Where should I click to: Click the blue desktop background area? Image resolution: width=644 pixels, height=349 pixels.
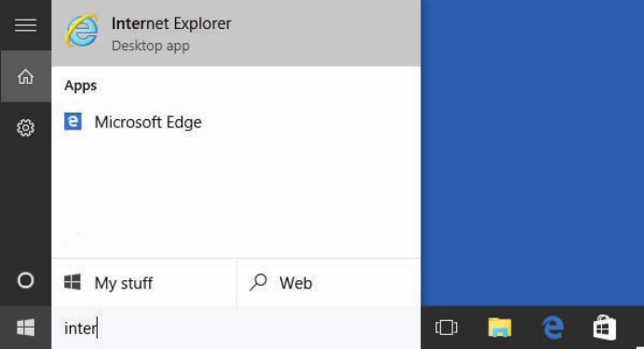(532, 153)
